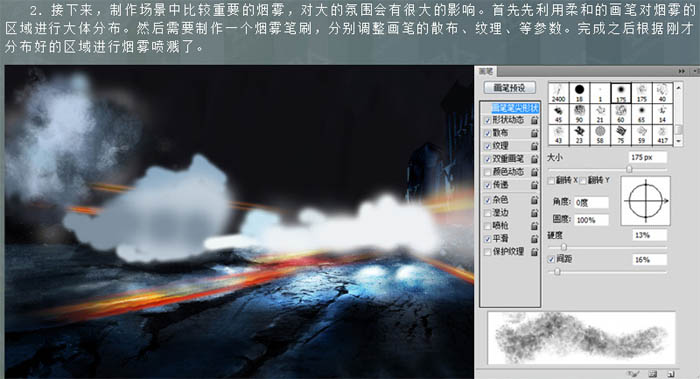Select the 417 brush tip preset
The height and width of the screenshot is (379, 700).
click(662, 134)
